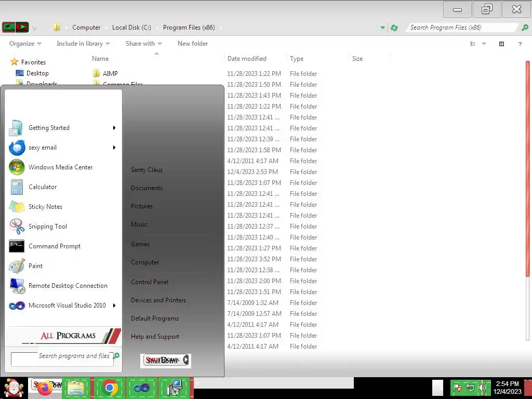Sort by the Name column header

point(156,58)
